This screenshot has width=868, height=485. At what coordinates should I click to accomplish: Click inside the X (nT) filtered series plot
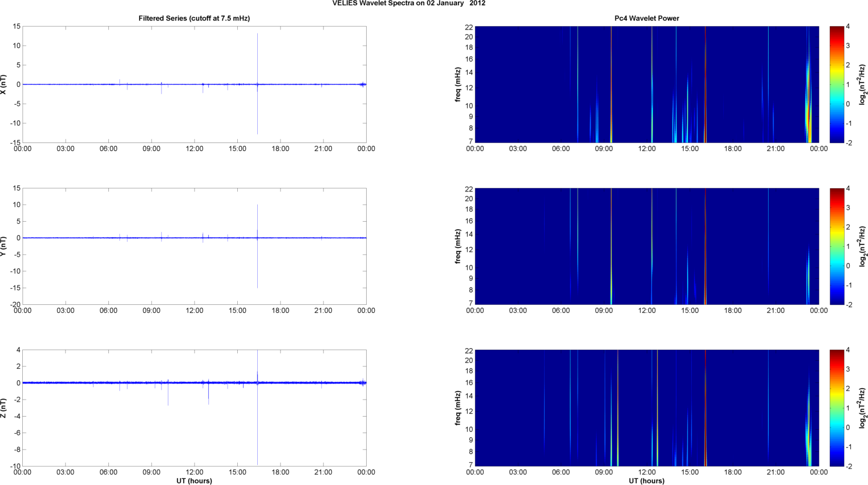click(x=194, y=84)
